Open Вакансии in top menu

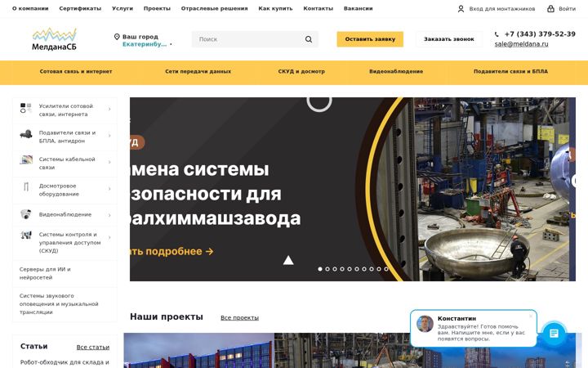click(x=359, y=8)
